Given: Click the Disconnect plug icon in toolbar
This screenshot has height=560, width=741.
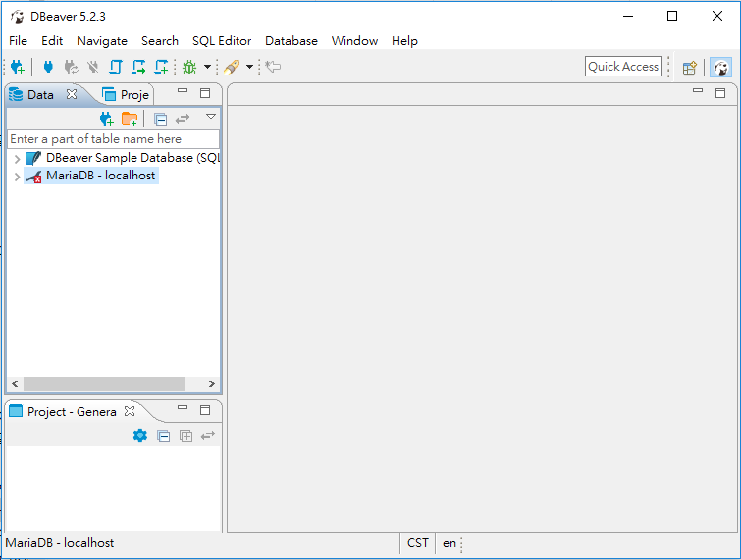Looking at the screenshot, I should [93, 67].
